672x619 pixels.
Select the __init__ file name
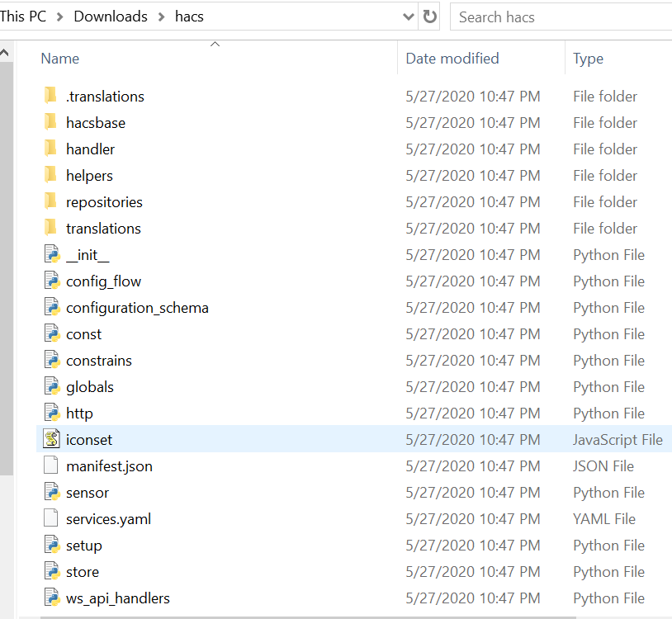tap(88, 255)
